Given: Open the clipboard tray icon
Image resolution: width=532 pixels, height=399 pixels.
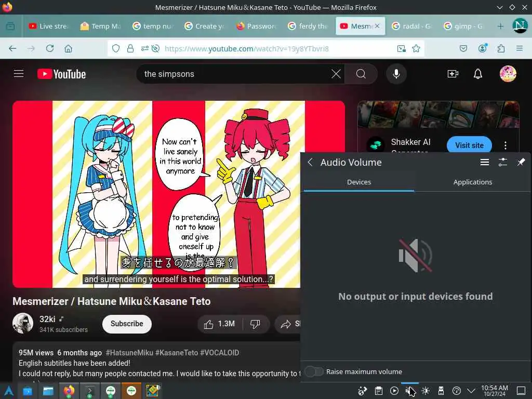Looking at the screenshot, I should pyautogui.click(x=378, y=391).
